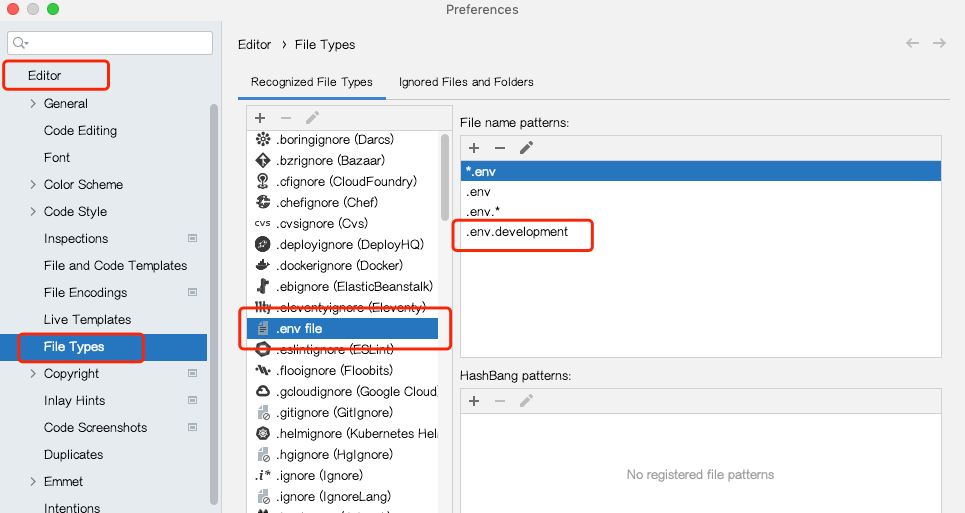Add a new recognized file type
This screenshot has height=513, width=965.
click(x=260, y=117)
